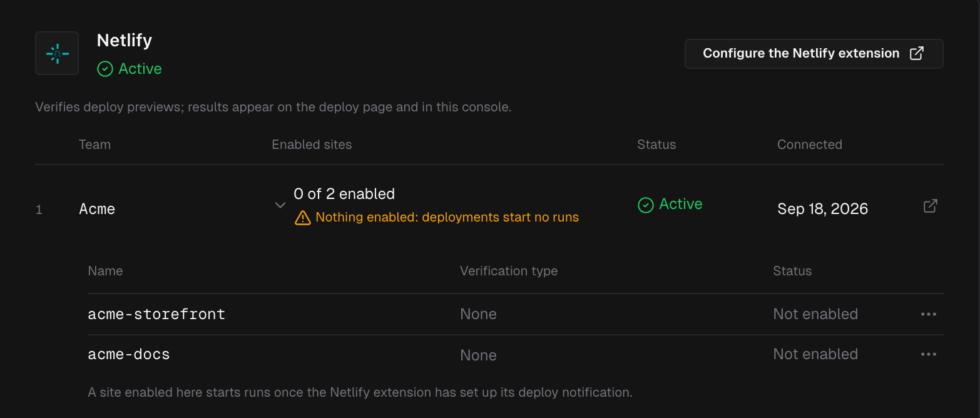This screenshot has height=418, width=980.
Task: Click 'Nothing enabled: deployments start no runs' warning
Action: [447, 218]
